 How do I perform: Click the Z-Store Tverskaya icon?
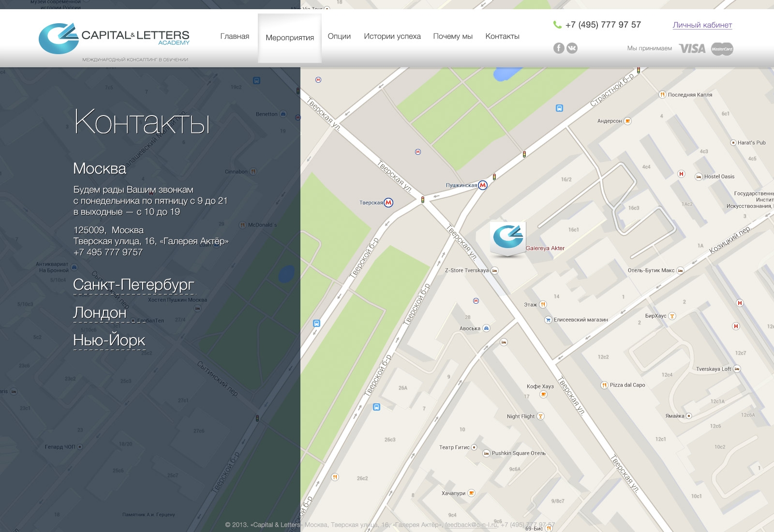click(494, 270)
